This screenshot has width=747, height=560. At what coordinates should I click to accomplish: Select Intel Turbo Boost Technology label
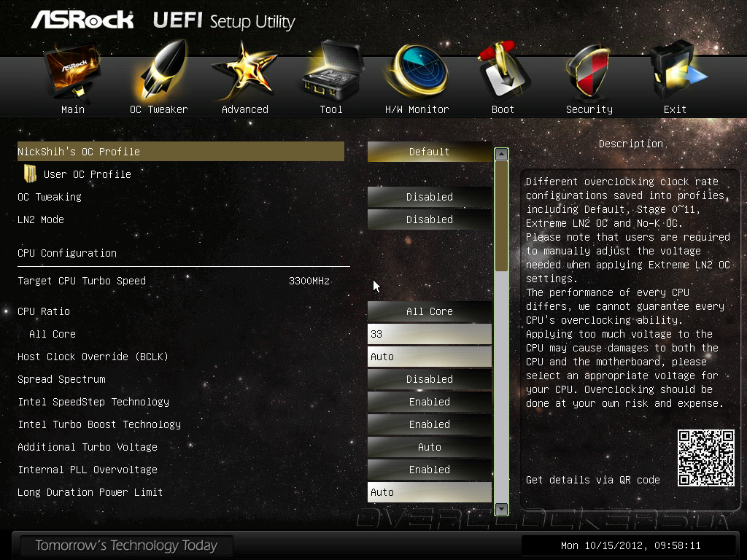click(99, 424)
